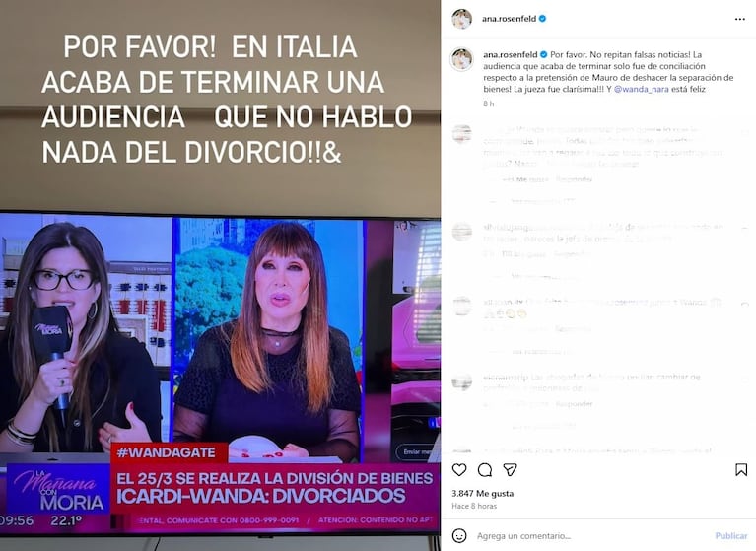Open the @wanda_nara mention link
This screenshot has width=756, height=551.
[x=642, y=89]
